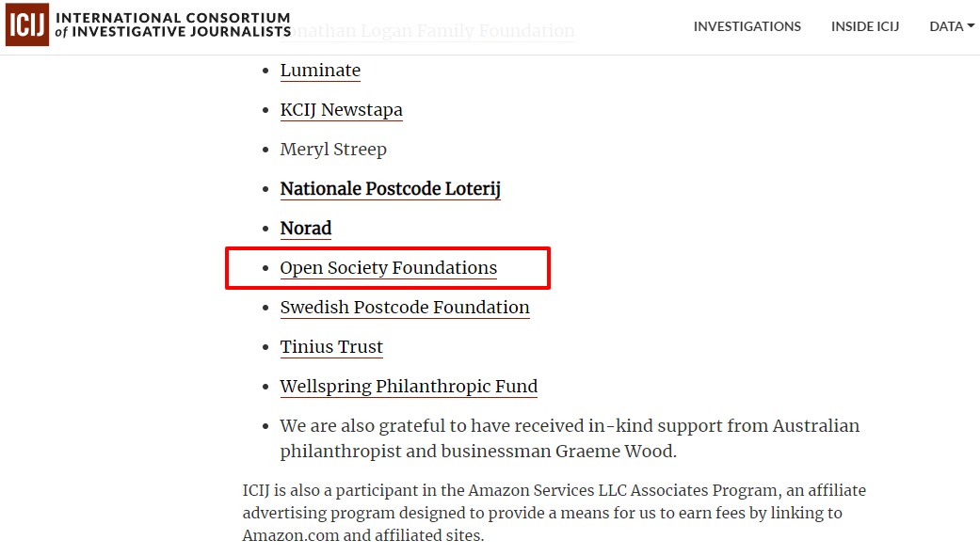Follow the Nationale Postcode Loterij link

[x=390, y=189]
